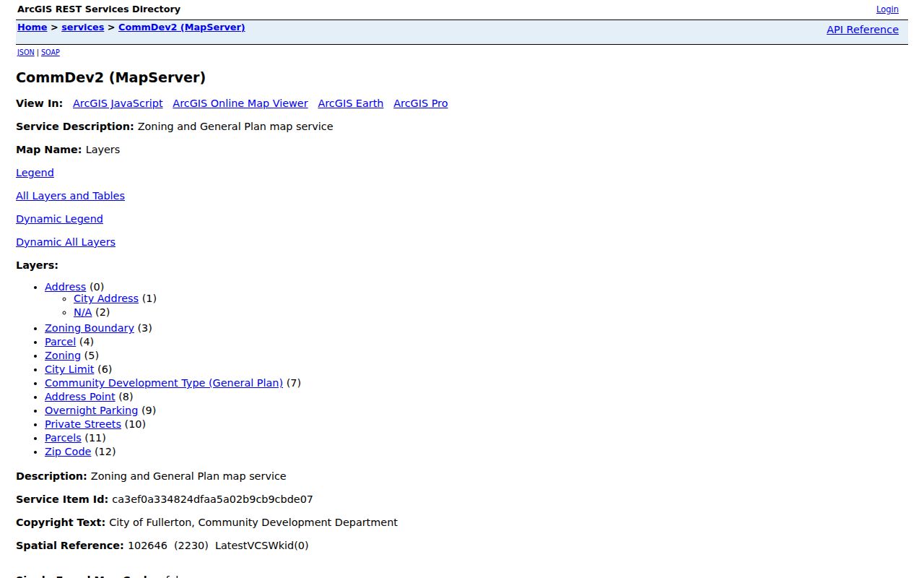Screen dimensions: 924x578
Task: Click CommDev2 (MapServer) breadcrumb link
Action: [x=182, y=27]
